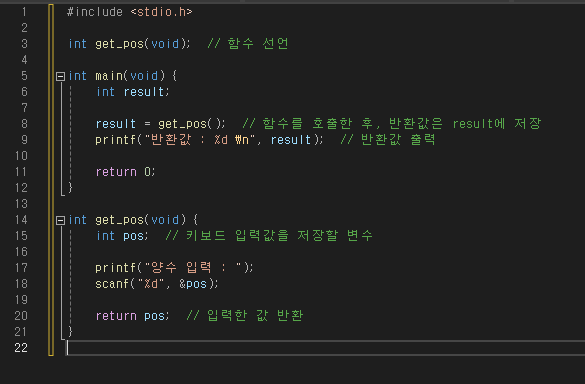Click line number 5 in gutter
This screenshot has width=585, height=384.
24,76
